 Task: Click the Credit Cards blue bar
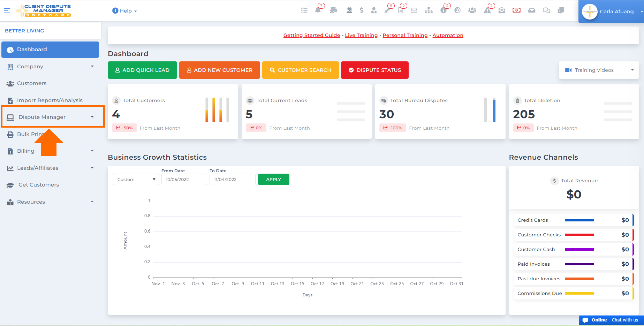point(579,220)
